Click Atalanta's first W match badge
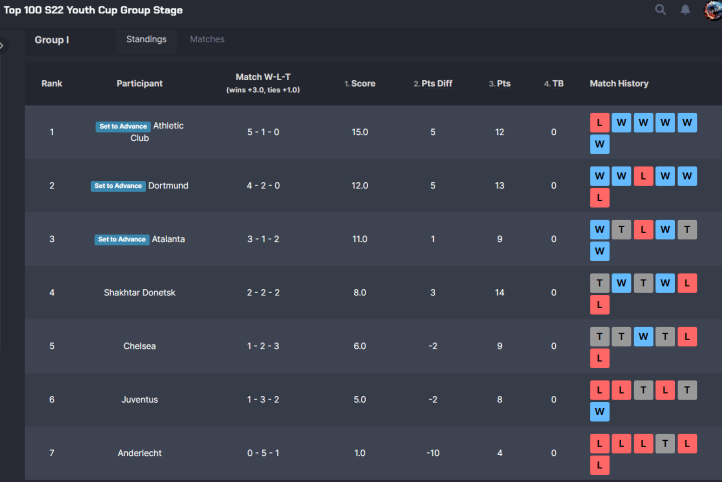 point(599,229)
